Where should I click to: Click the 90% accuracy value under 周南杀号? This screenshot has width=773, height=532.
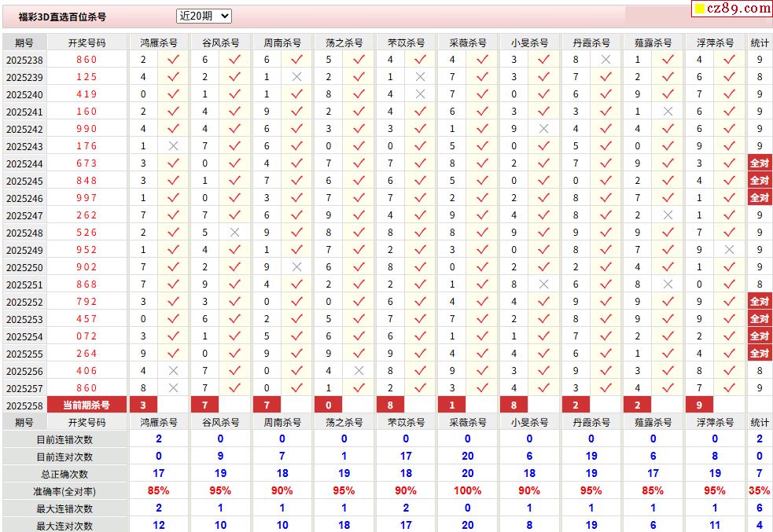click(x=282, y=490)
